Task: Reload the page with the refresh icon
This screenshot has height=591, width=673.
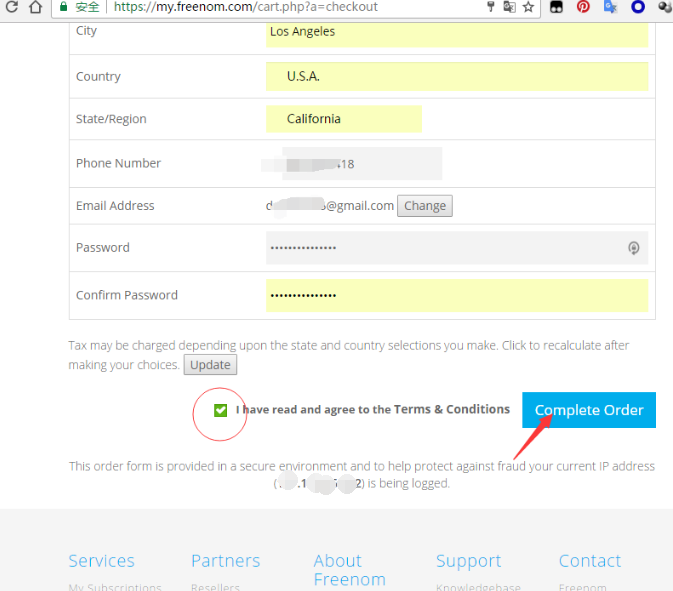Action: 12,6
